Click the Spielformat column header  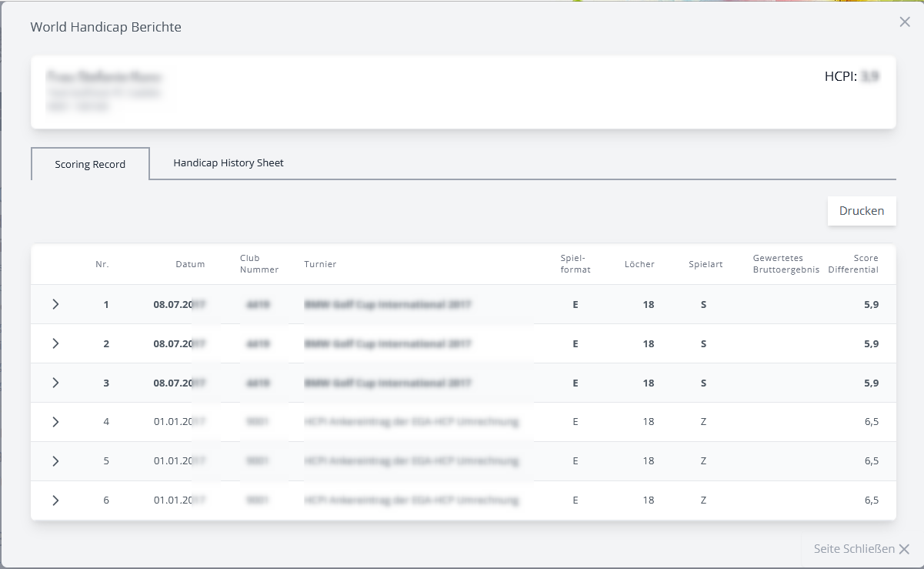[x=575, y=264]
